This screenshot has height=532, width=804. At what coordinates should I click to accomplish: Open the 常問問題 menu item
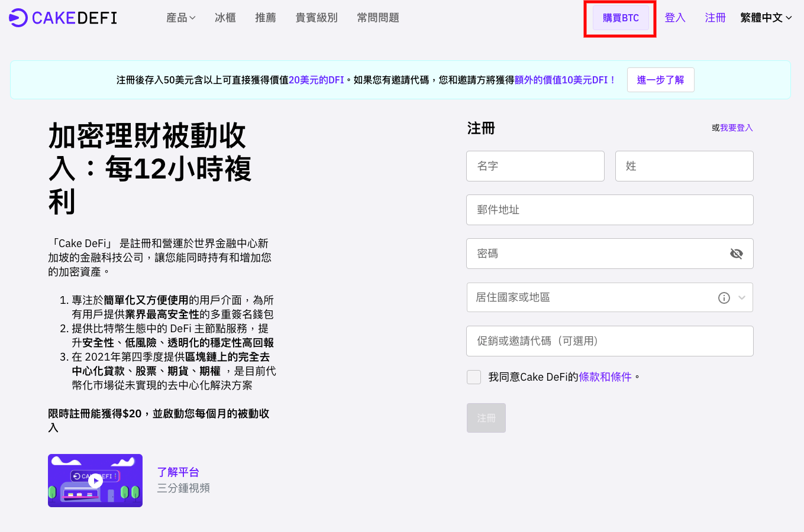[x=378, y=18]
